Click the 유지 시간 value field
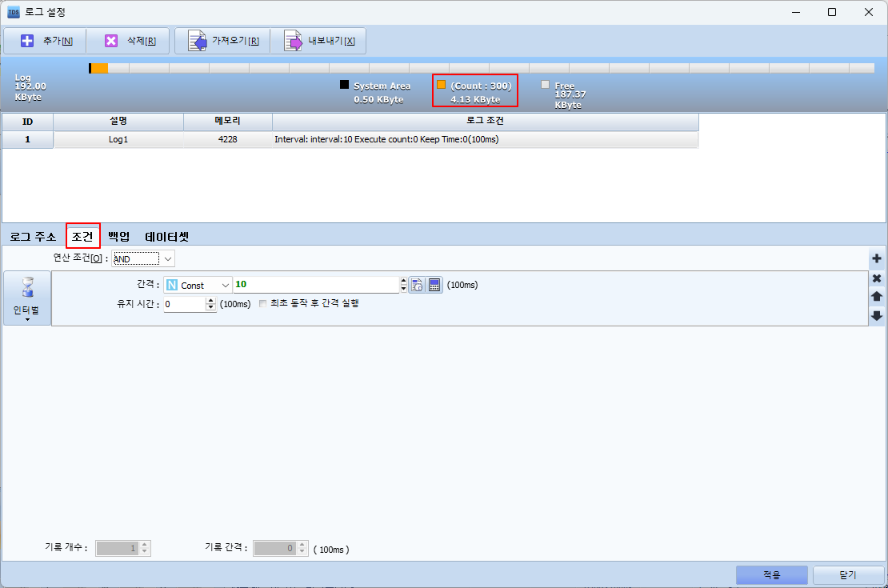888x588 pixels. [x=185, y=304]
